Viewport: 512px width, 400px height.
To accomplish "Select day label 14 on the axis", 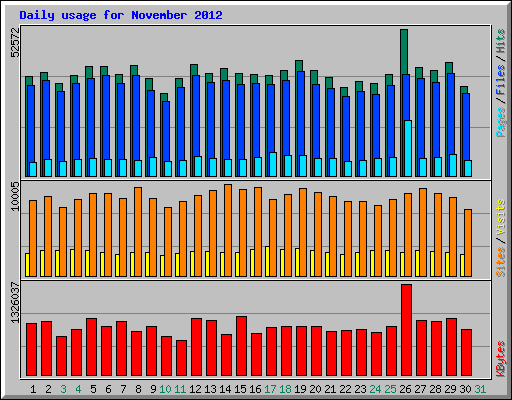I will (x=225, y=389).
